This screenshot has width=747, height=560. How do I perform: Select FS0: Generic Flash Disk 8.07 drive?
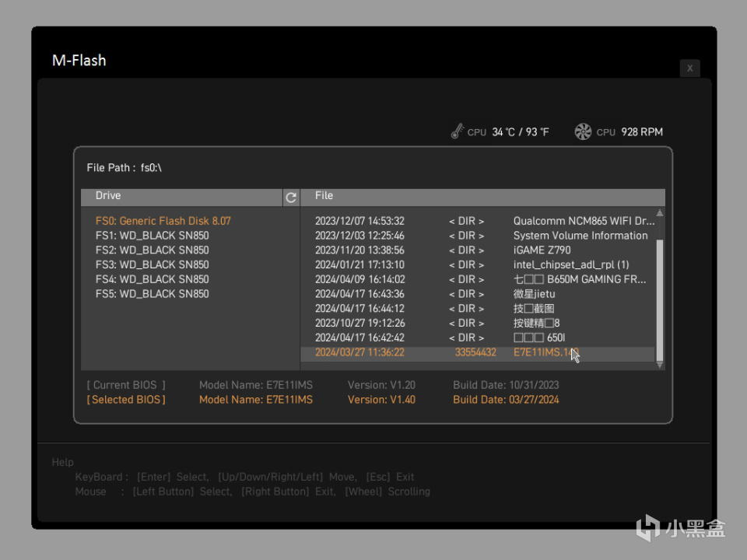[x=163, y=221]
